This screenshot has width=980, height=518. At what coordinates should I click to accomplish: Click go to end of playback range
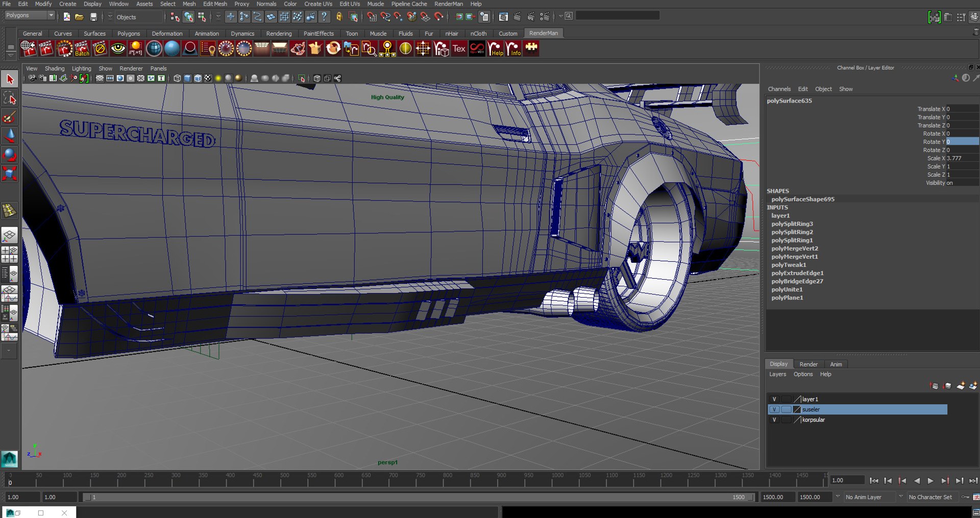(x=973, y=481)
